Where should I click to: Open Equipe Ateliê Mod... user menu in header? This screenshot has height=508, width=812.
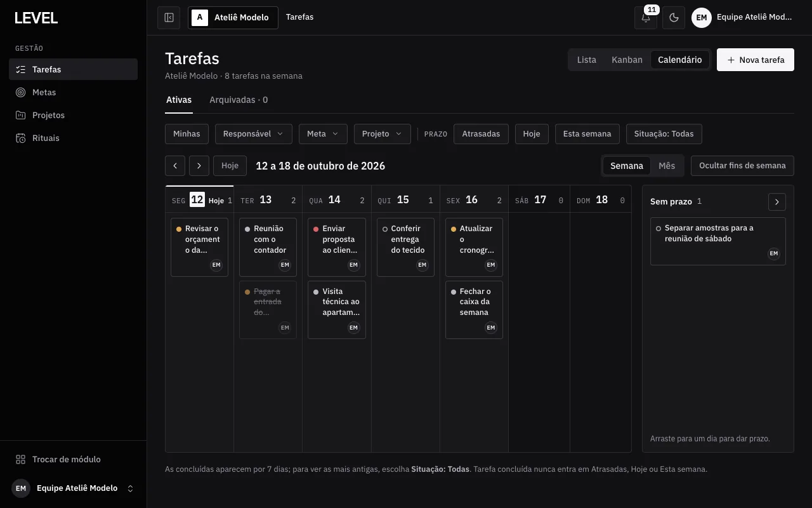click(x=743, y=18)
